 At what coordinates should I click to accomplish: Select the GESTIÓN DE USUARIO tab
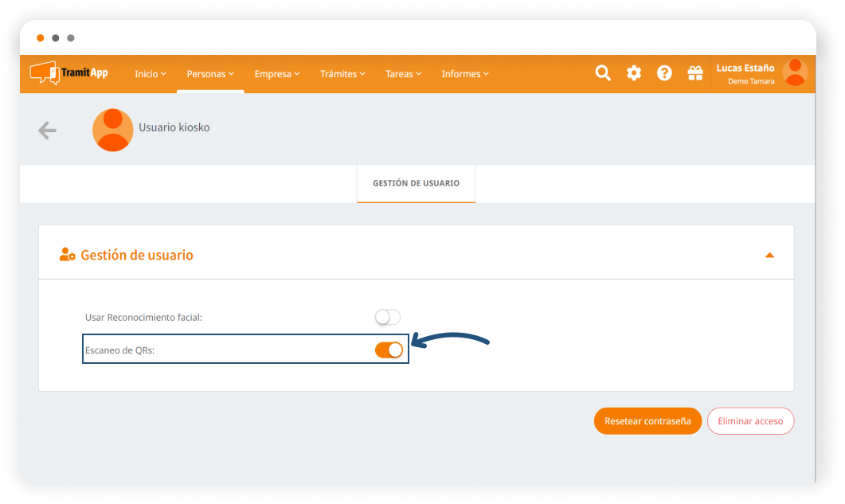pos(416,183)
